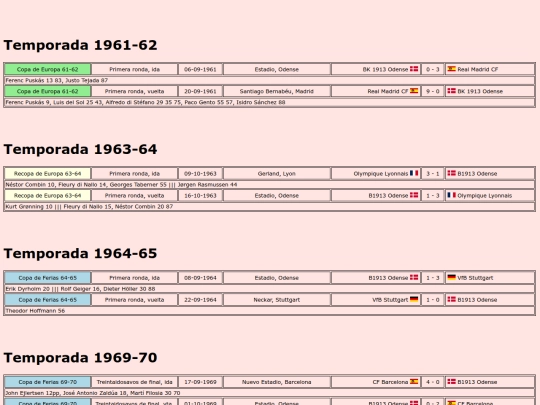
Task: Click Germany flag beside VfB Stuttgart, 08-09-1964 match
Action: tap(451, 277)
